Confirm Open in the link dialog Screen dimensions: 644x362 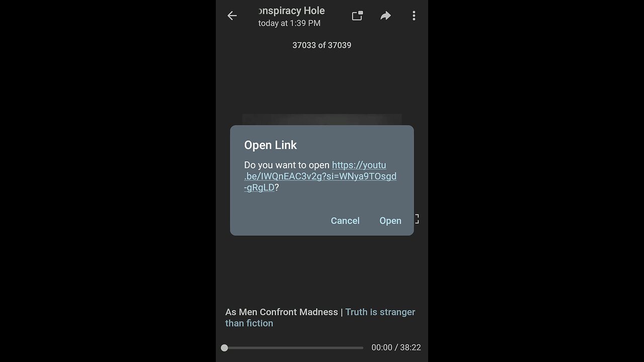click(390, 221)
